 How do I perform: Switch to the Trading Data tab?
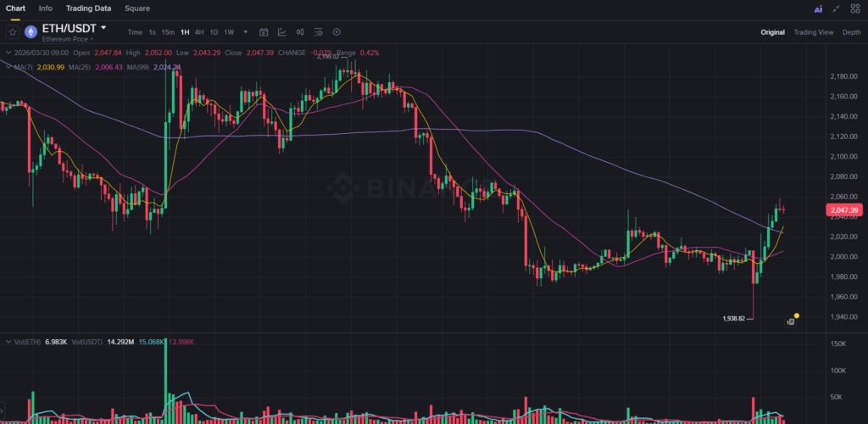[88, 8]
